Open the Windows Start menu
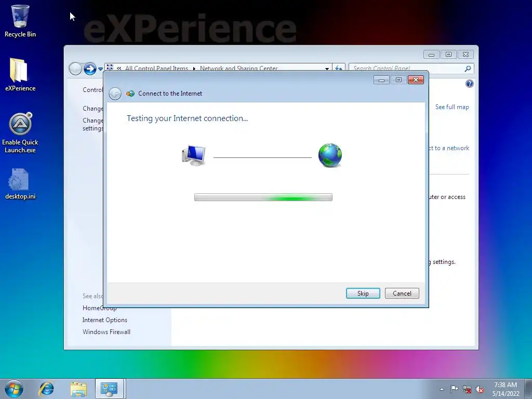Screen dimensions: 532x399 click(14, 389)
